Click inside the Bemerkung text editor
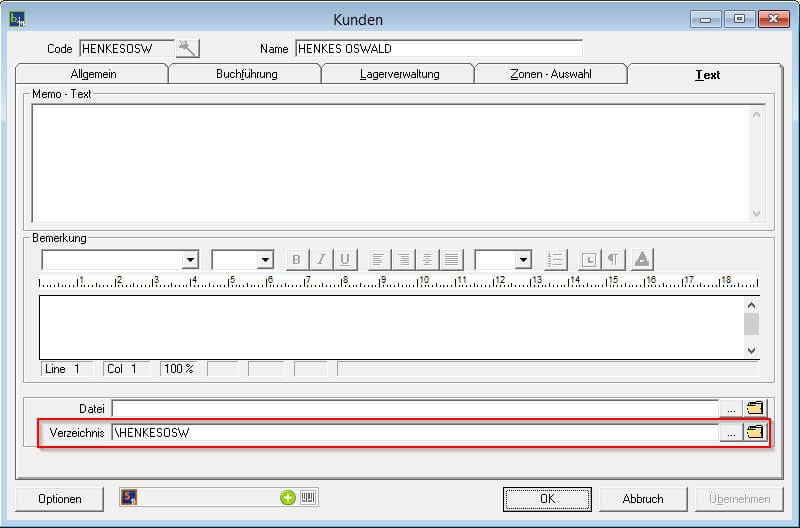The image size is (800, 528). [391, 327]
